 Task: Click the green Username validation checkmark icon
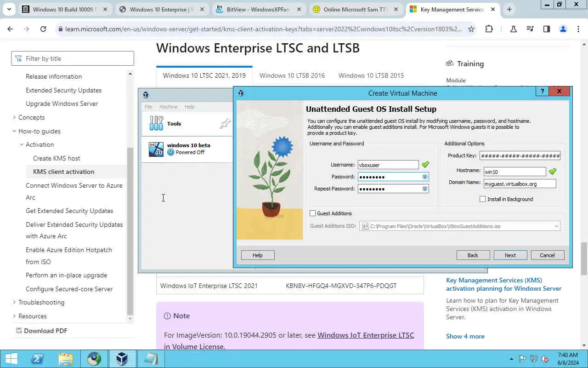(425, 164)
